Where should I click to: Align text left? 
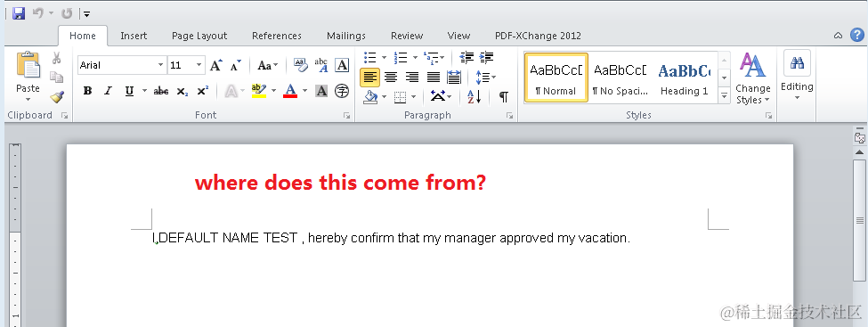point(369,78)
